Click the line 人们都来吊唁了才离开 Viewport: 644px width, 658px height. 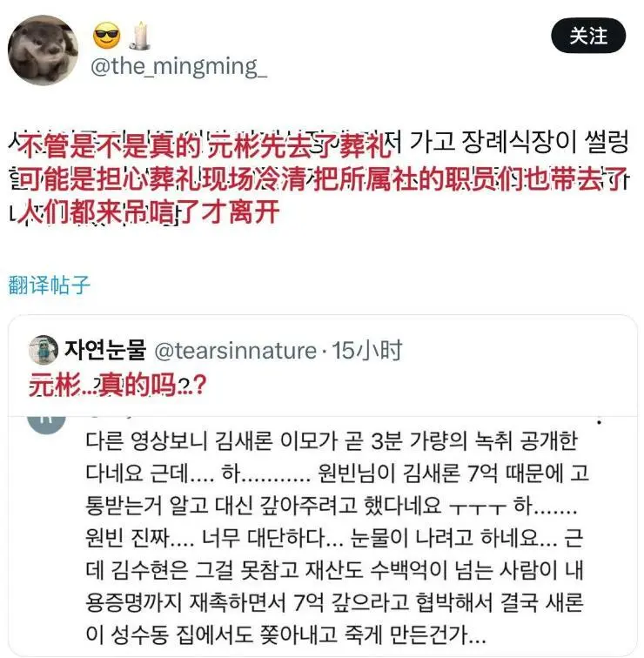[x=149, y=211]
